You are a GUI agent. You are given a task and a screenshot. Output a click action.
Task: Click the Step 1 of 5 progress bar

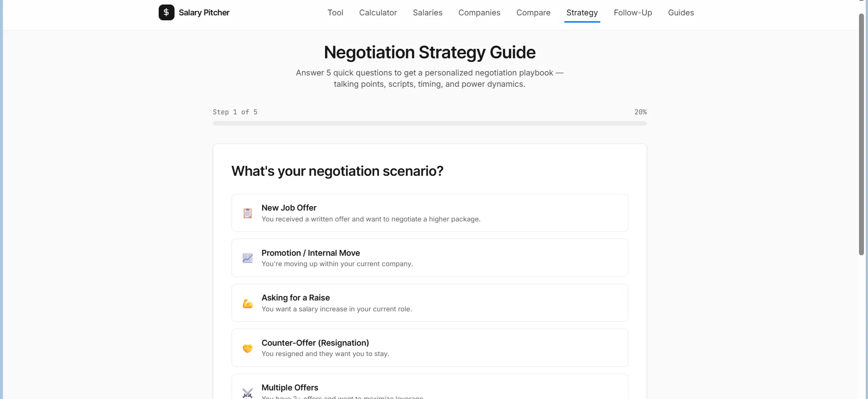(430, 123)
